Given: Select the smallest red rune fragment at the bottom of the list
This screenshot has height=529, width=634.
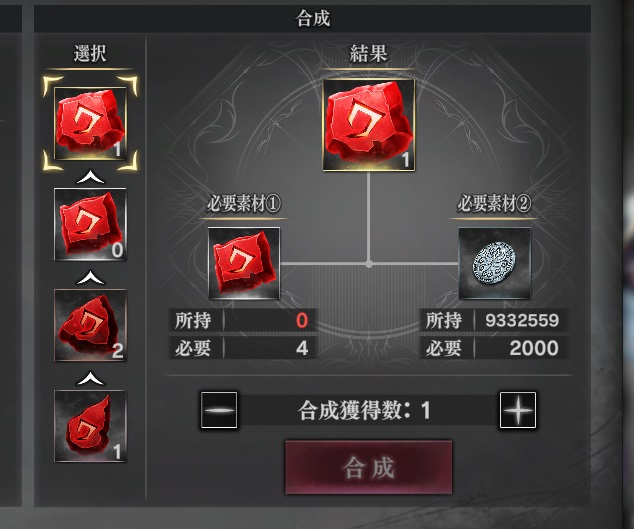Looking at the screenshot, I should tap(90, 426).
